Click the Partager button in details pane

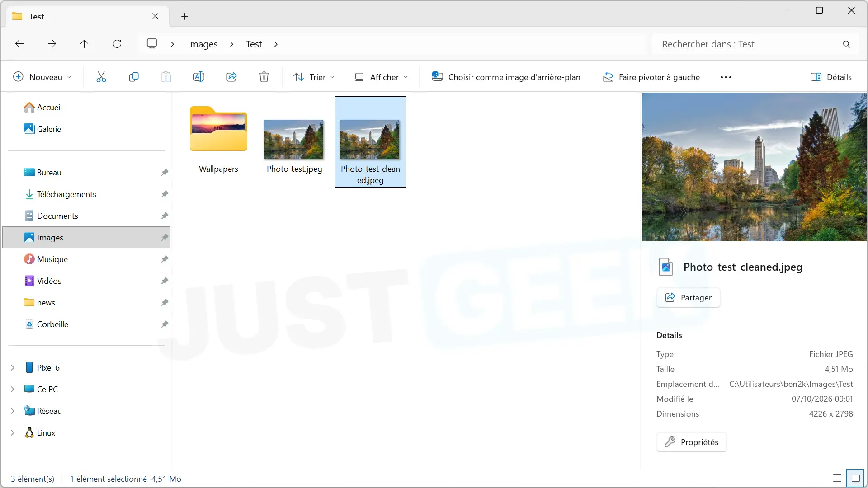[688, 298]
